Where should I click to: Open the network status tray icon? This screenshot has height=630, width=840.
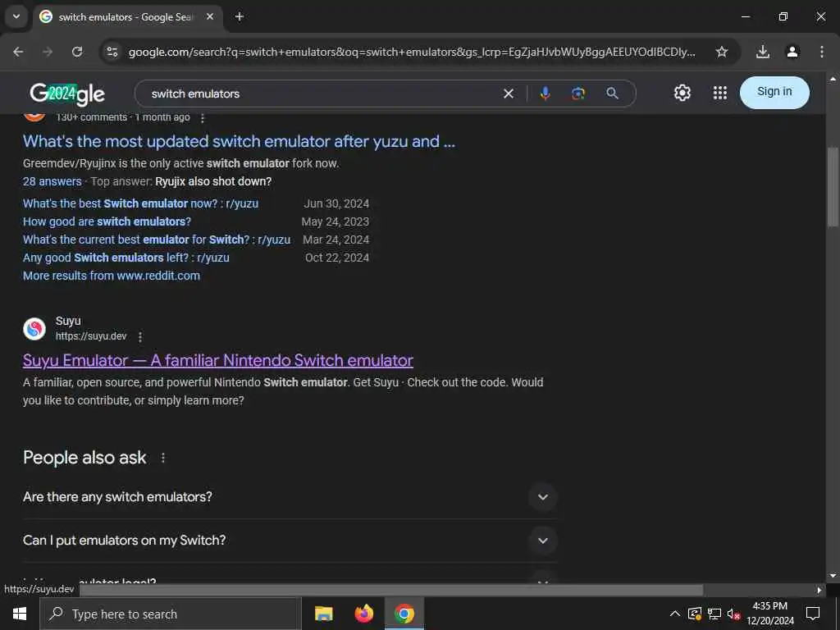[714, 614]
